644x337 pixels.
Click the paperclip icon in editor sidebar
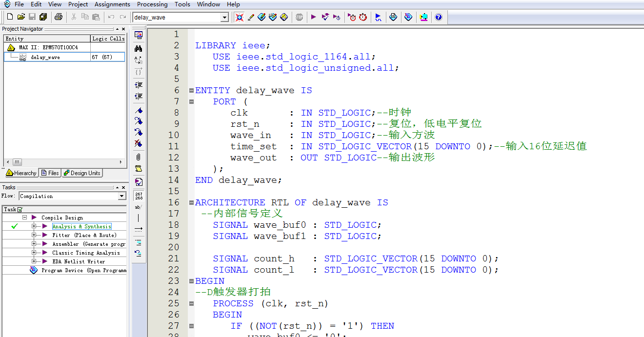click(139, 157)
